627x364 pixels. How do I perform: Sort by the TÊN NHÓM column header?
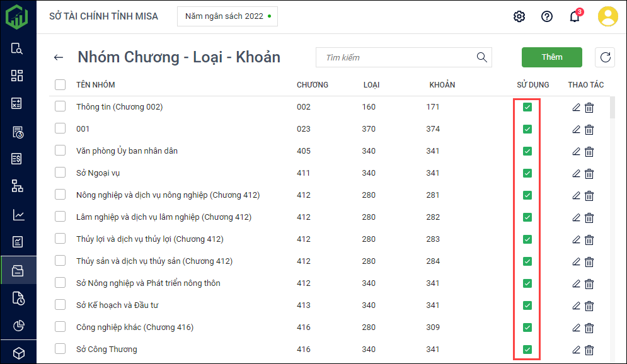pyautogui.click(x=96, y=84)
